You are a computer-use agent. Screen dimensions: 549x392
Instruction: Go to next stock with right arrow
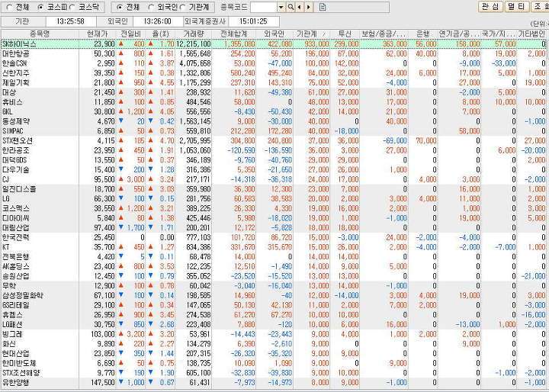pos(309,7)
